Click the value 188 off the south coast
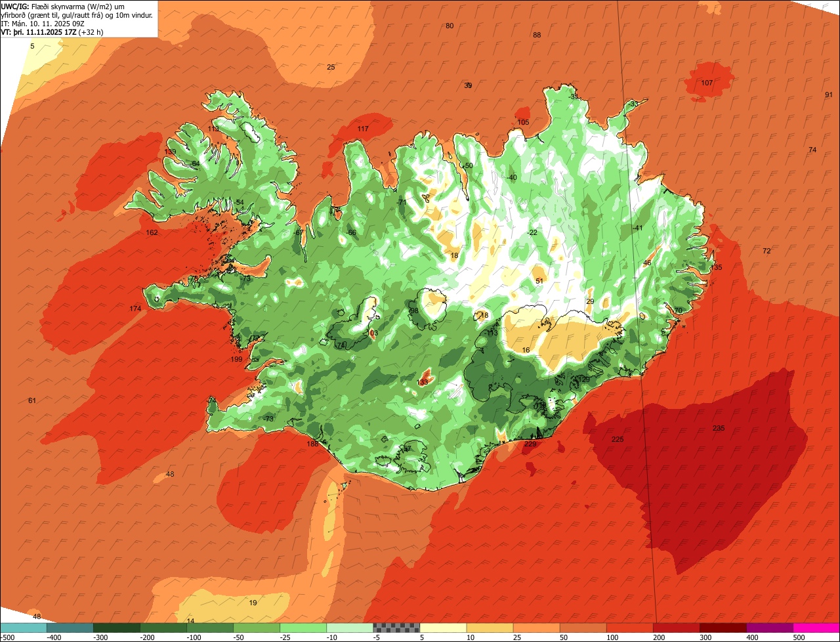840x642 pixels. [312, 444]
